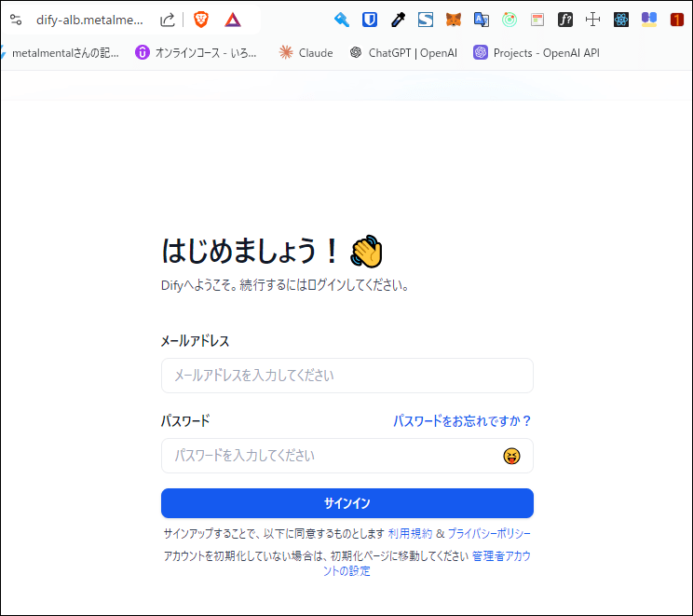Click the share icon in address bar
Image resolution: width=693 pixels, height=616 pixels.
pos(168,20)
